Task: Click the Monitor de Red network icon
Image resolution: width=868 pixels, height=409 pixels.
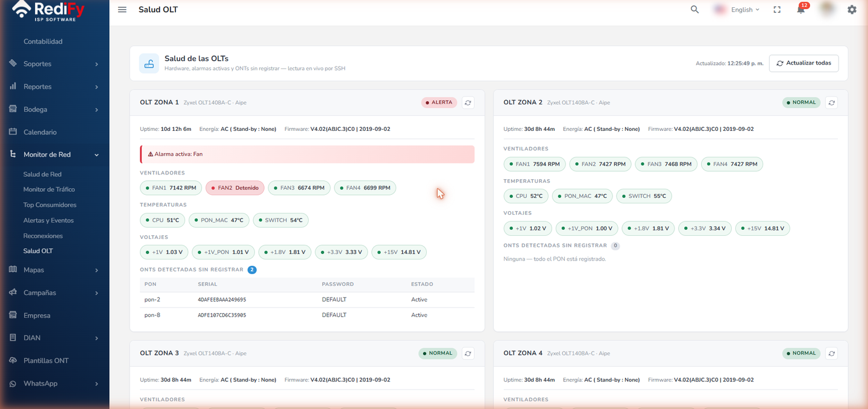Action: click(x=13, y=154)
